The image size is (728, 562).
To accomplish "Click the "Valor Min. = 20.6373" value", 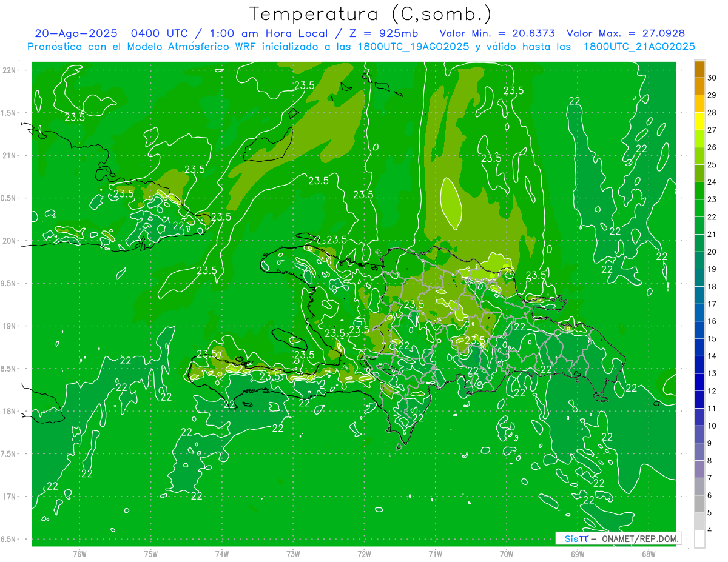I will click(x=497, y=34).
